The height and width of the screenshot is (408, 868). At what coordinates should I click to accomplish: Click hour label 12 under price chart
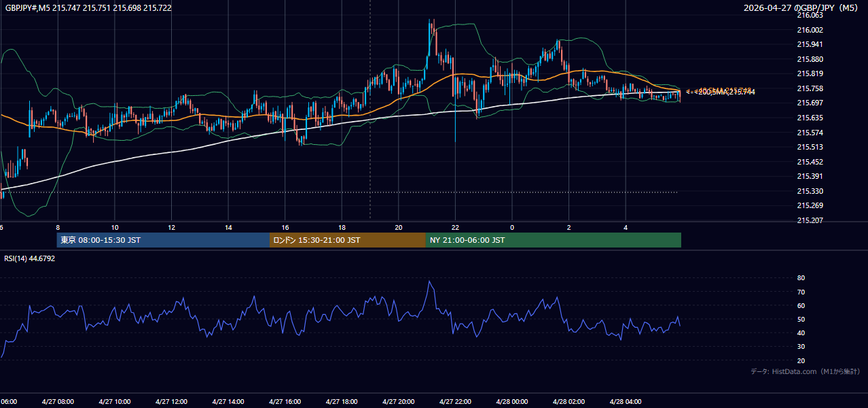pos(172,227)
